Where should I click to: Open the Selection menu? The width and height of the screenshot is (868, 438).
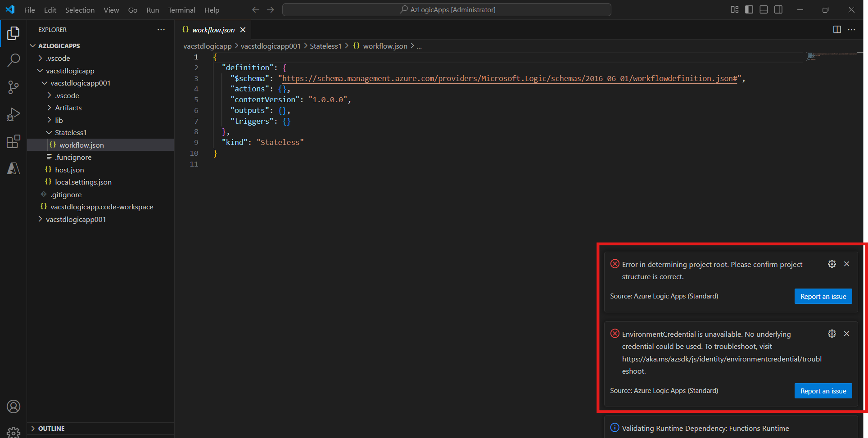[80, 10]
